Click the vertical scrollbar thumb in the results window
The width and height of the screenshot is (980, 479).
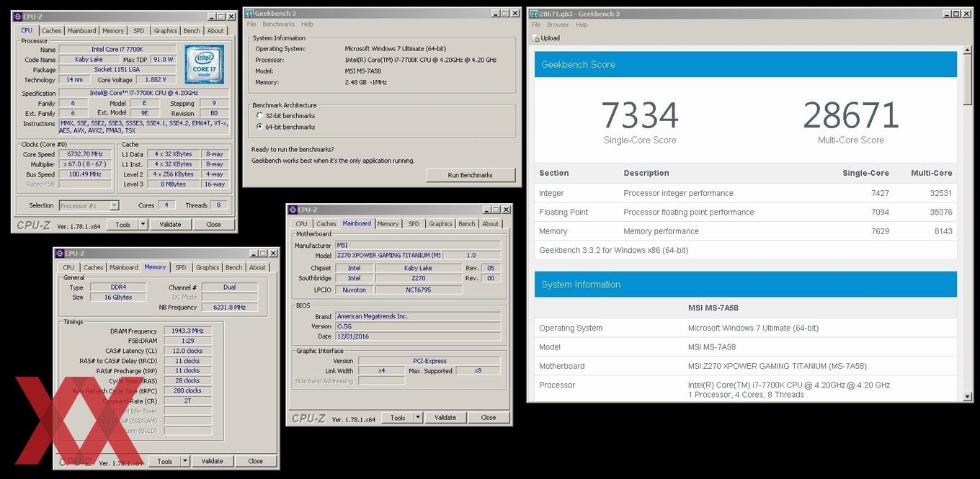[x=967, y=81]
